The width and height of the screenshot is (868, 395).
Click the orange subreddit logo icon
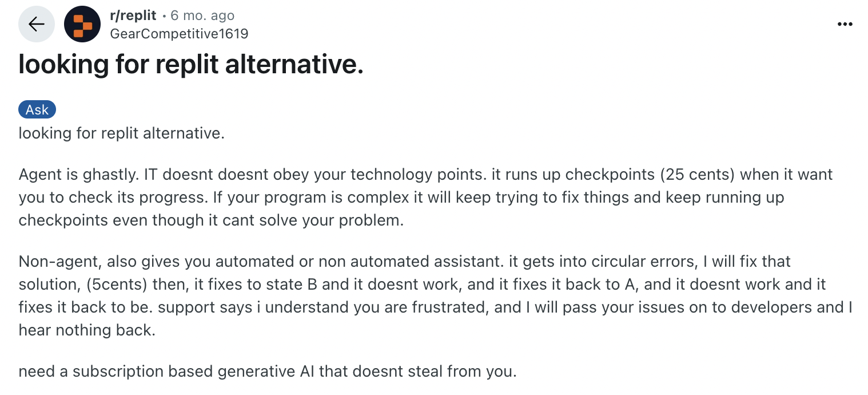click(x=82, y=23)
